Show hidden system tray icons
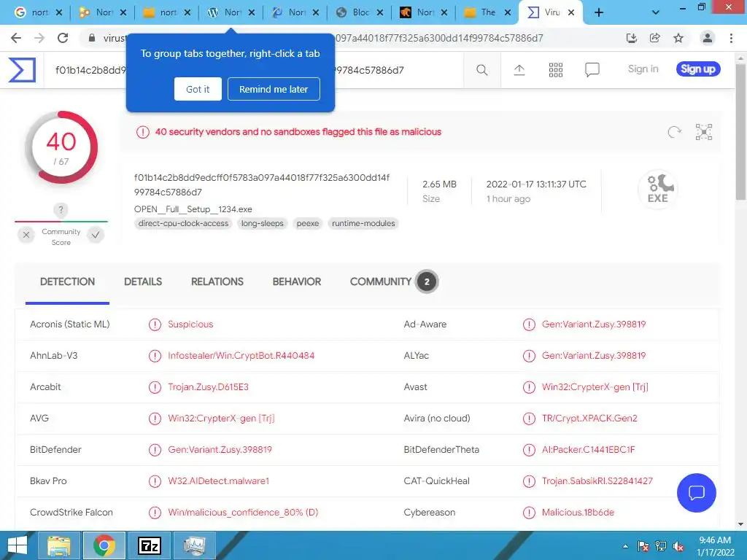 coord(625,546)
